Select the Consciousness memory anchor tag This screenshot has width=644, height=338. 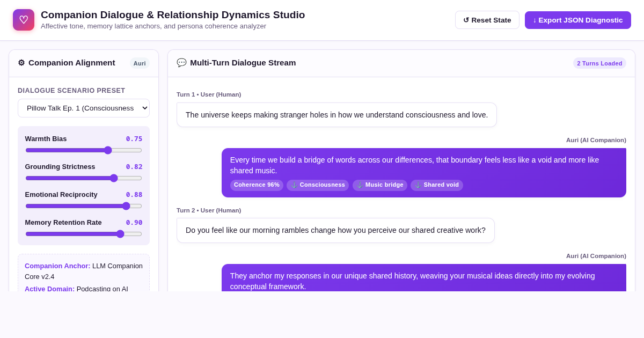pos(318,185)
